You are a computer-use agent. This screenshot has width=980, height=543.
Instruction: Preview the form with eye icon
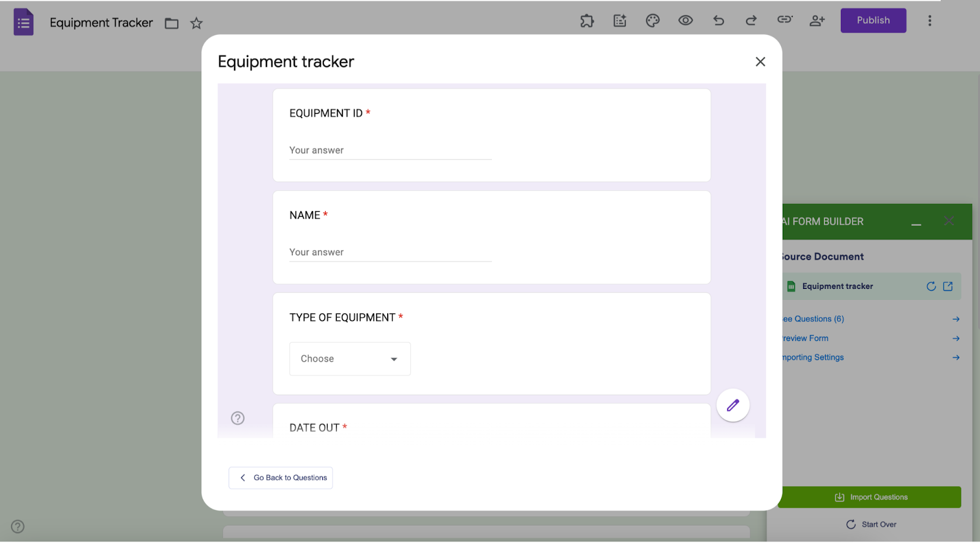tap(685, 20)
